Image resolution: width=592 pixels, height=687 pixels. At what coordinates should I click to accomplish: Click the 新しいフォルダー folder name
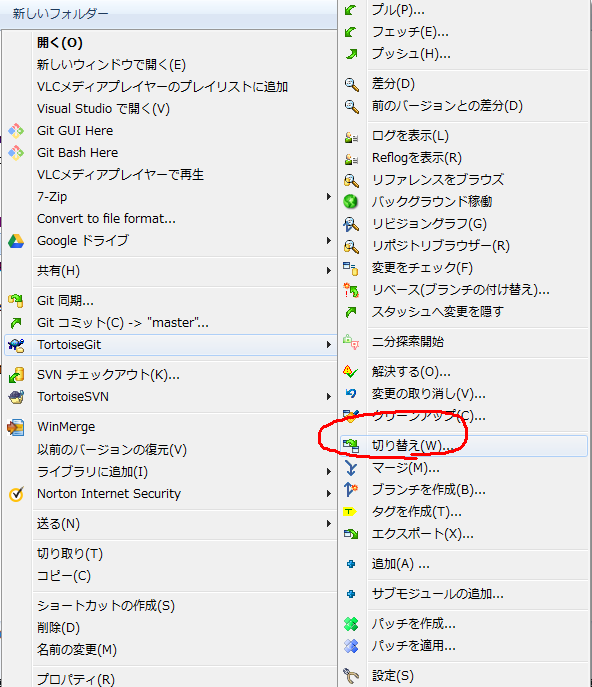pyautogui.click(x=60, y=14)
